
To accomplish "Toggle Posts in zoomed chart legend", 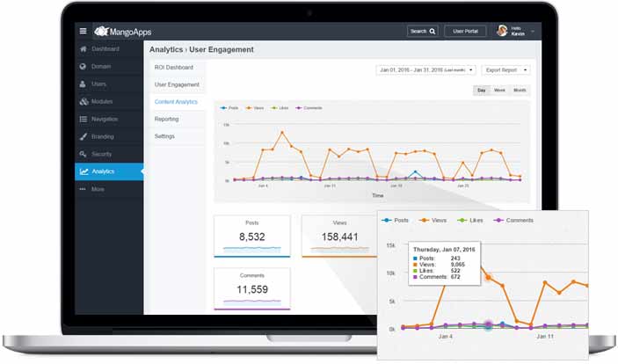I will pyautogui.click(x=396, y=221).
